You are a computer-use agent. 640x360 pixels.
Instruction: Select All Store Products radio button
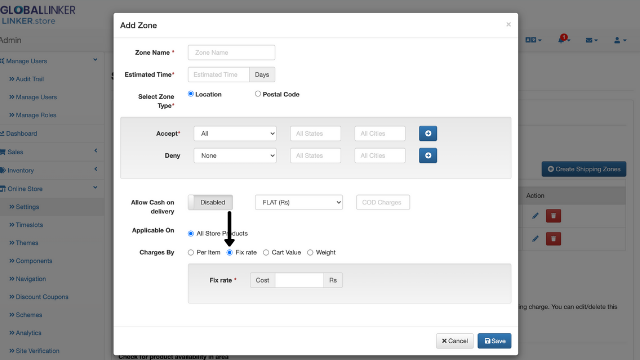pos(191,233)
